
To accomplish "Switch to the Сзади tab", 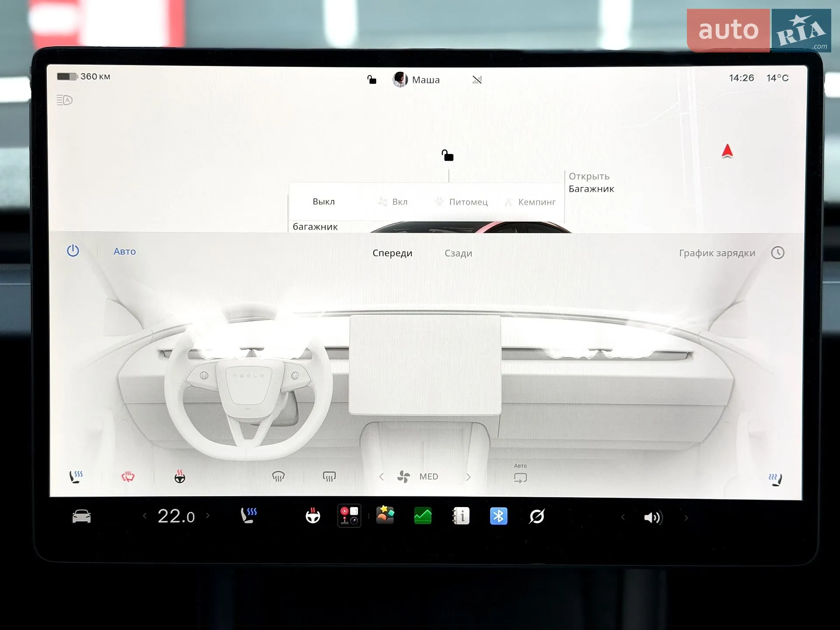I will tap(458, 253).
